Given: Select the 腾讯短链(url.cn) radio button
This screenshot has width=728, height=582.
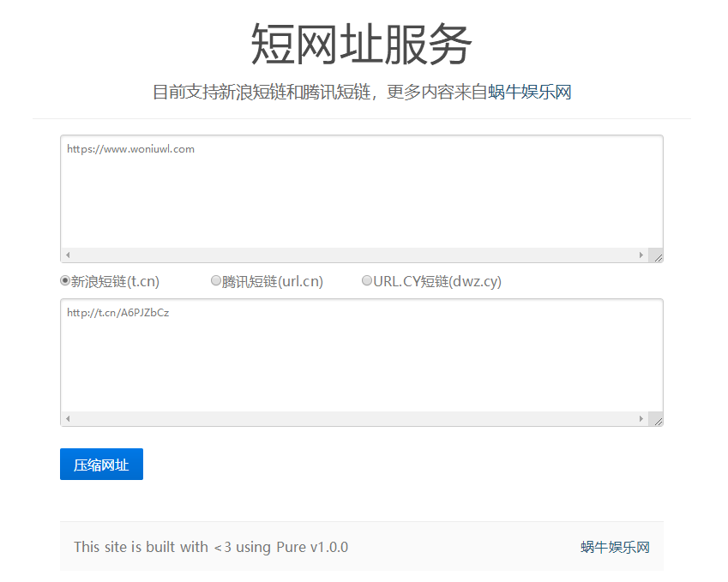Looking at the screenshot, I should 216,279.
